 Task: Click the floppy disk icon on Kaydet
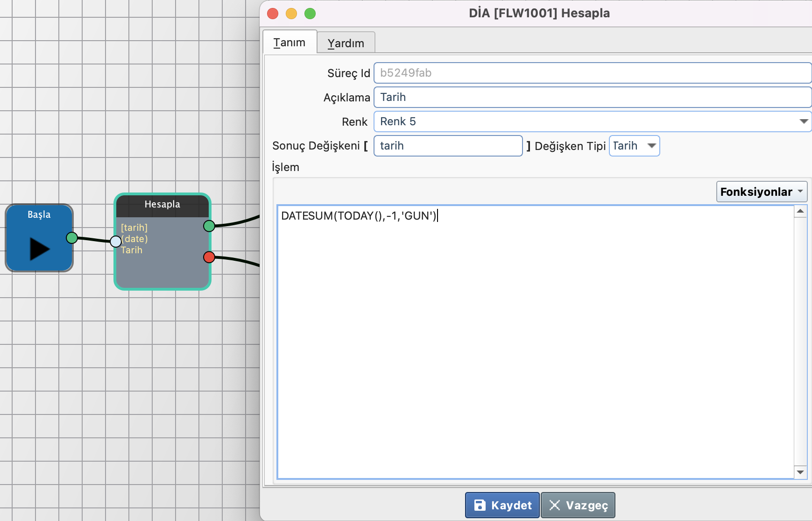pos(480,505)
